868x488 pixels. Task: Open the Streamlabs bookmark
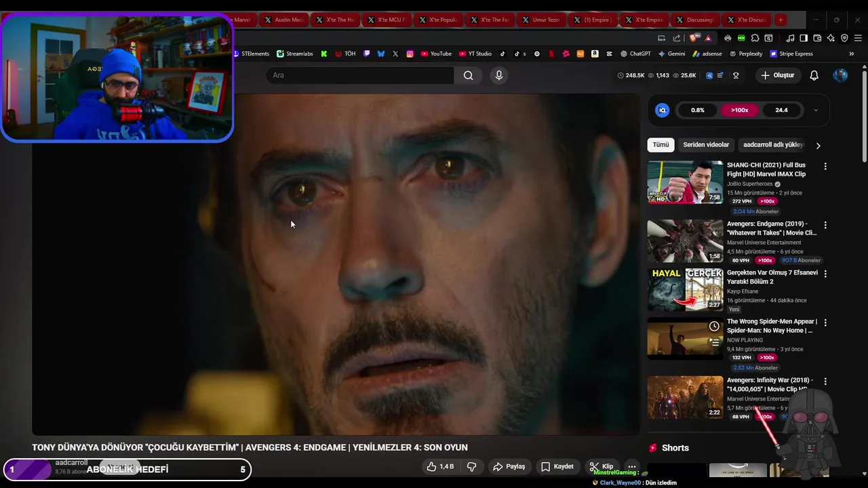295,54
